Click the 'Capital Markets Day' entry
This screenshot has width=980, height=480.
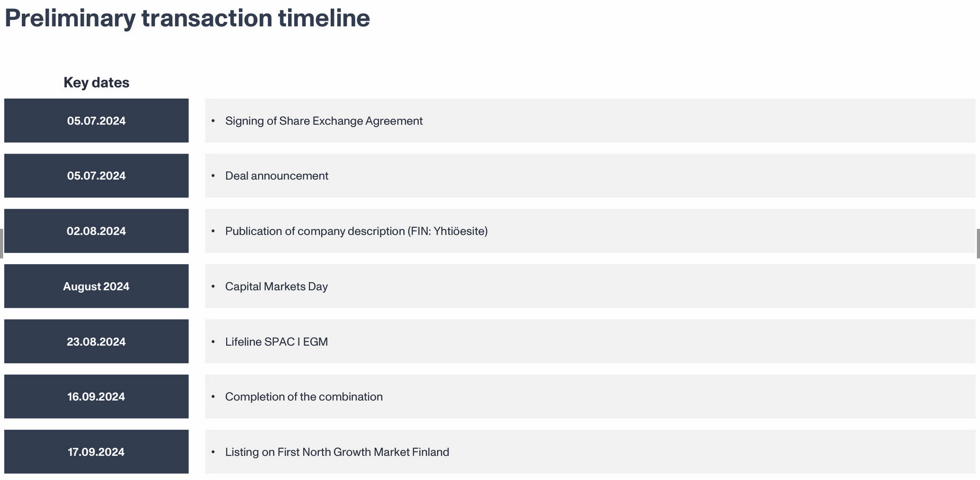(x=276, y=286)
